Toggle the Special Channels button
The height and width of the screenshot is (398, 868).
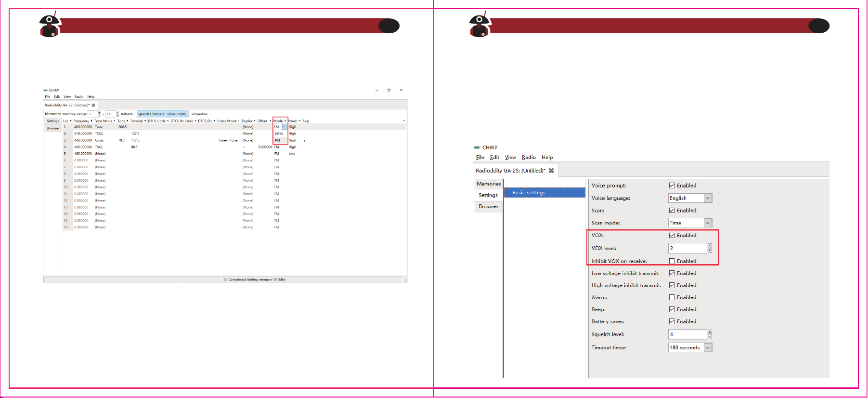coord(151,114)
